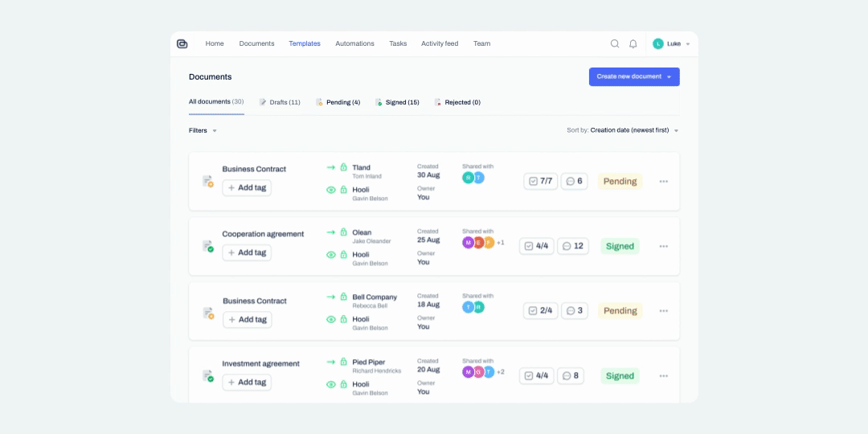This screenshot has height=434, width=868.
Task: Switch to the Signed (15) tab
Action: tap(397, 102)
